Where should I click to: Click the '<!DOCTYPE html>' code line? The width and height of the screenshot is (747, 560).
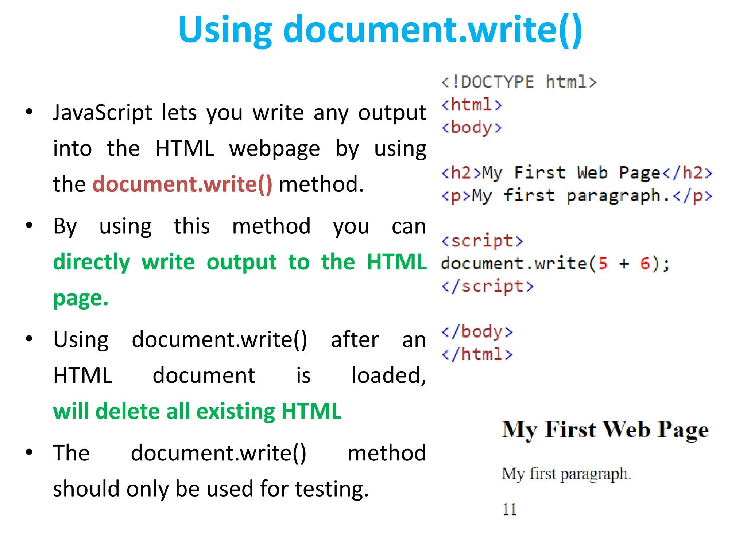click(519, 82)
